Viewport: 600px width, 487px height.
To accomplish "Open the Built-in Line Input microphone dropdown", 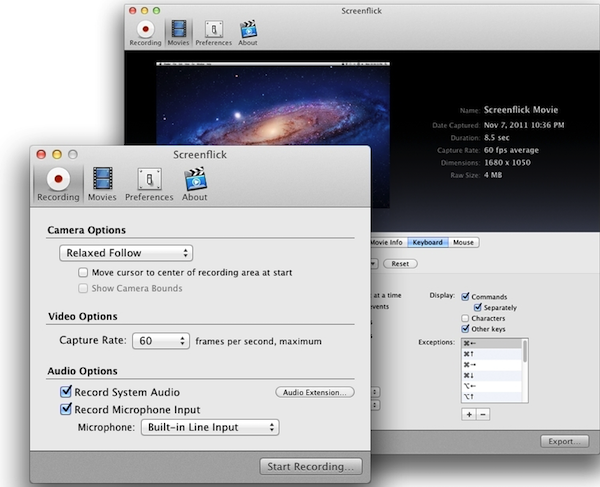I will [208, 427].
